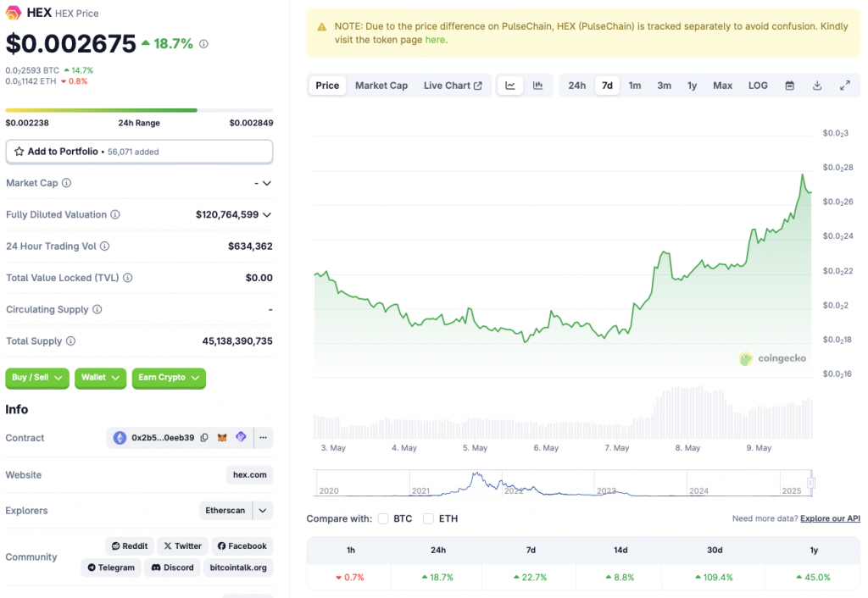Select the 7d time range
The height and width of the screenshot is (598, 868).
[607, 86]
